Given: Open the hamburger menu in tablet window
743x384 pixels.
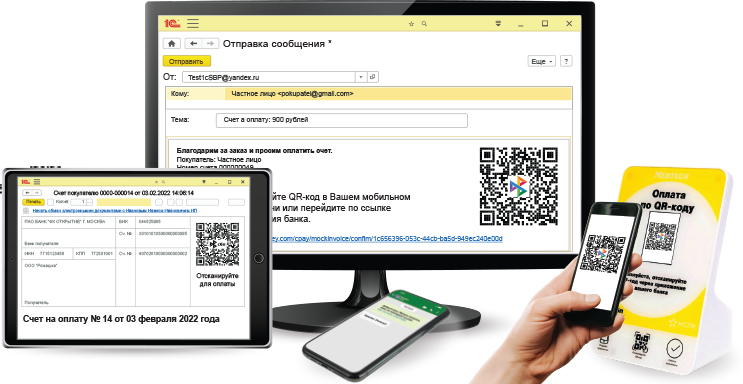Looking at the screenshot, I should [37, 182].
